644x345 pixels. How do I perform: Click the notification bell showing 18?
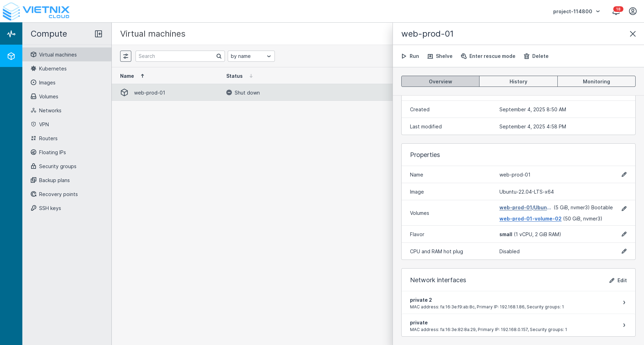click(616, 11)
